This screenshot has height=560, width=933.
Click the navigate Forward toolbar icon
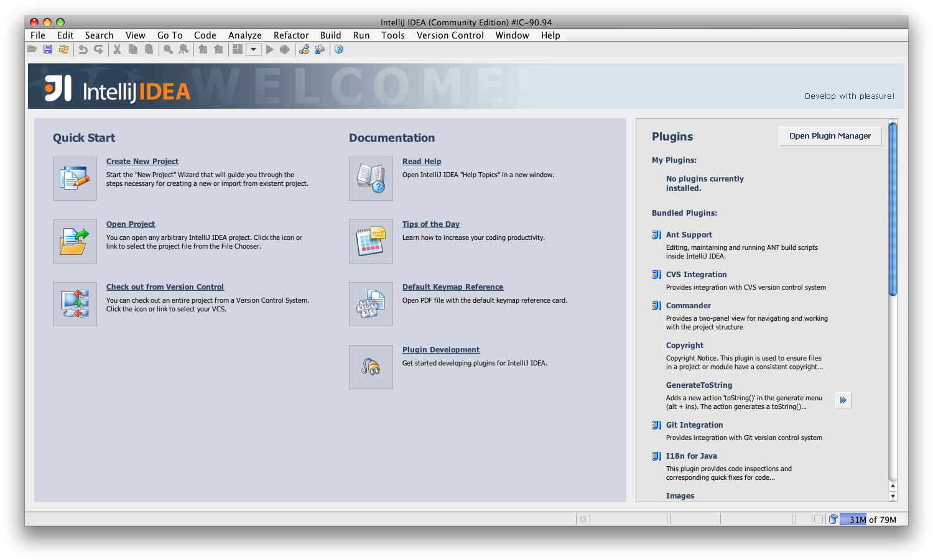click(218, 49)
